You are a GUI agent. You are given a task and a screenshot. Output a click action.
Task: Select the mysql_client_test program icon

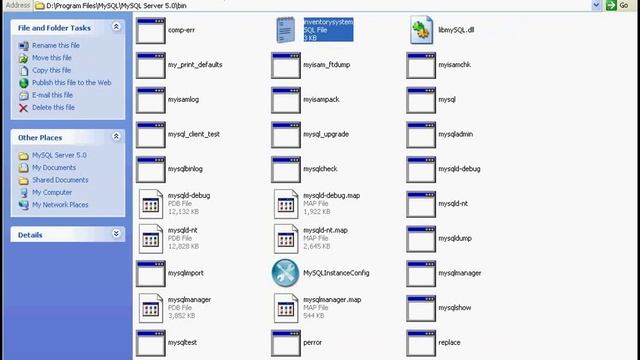coord(151,135)
